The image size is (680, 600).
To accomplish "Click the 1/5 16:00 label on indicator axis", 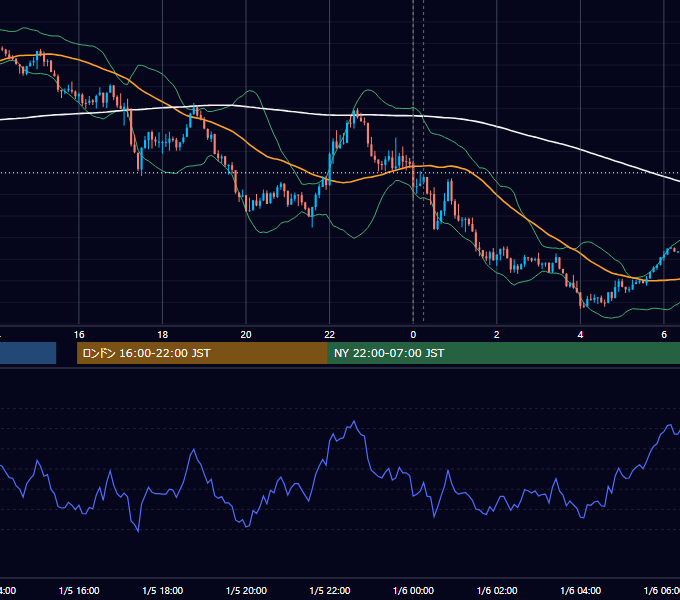I will point(79,591).
